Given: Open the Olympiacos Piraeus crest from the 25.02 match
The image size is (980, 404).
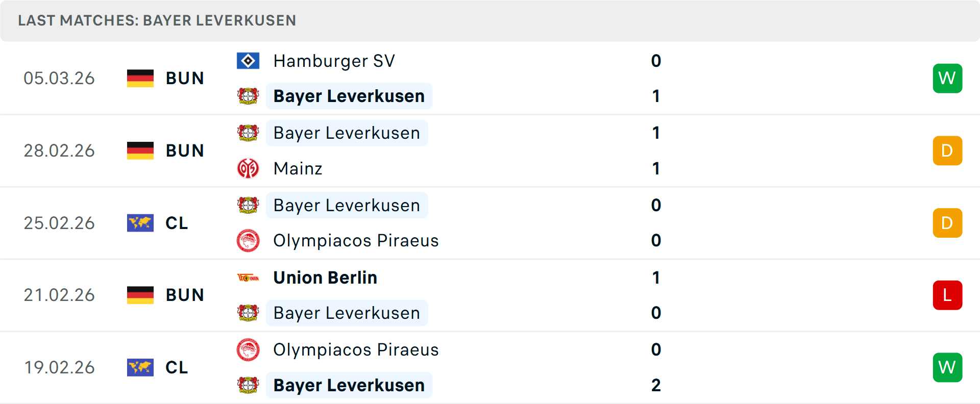Looking at the screenshot, I should [x=248, y=240].
